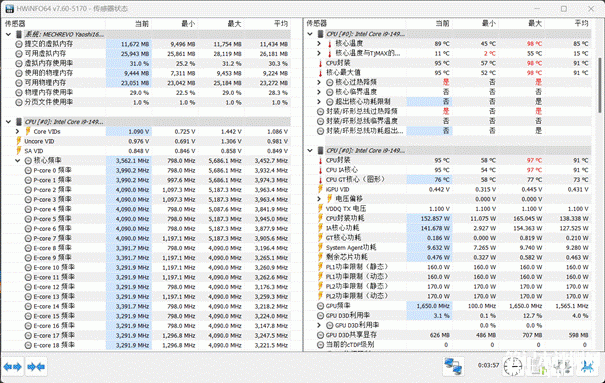Select the 封装/环形总线临界温度 row label
The height and width of the screenshot is (383, 605).
(x=362, y=121)
